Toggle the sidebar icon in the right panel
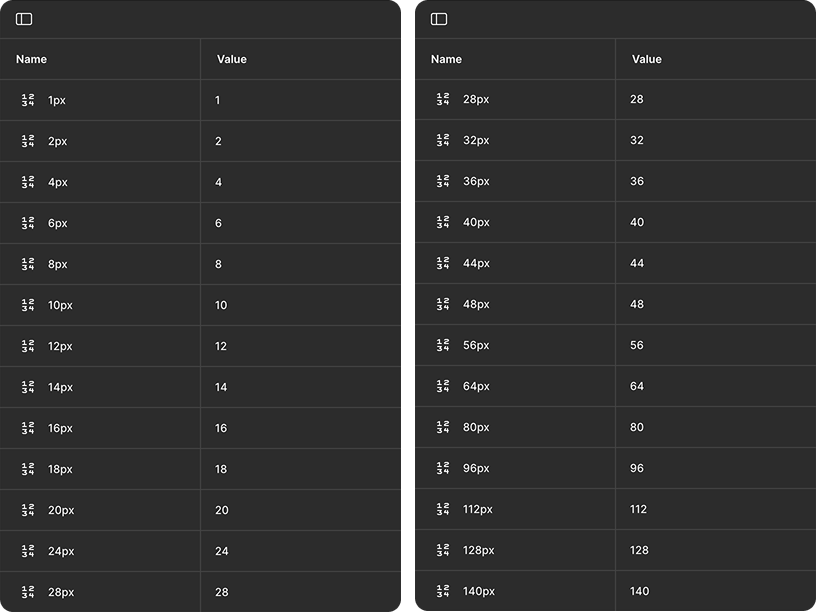Viewport: 816px width, 612px height. tap(439, 19)
